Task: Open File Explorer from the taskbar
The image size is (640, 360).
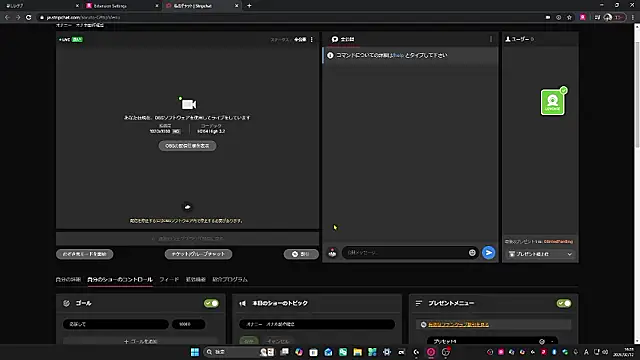Action: point(358,352)
